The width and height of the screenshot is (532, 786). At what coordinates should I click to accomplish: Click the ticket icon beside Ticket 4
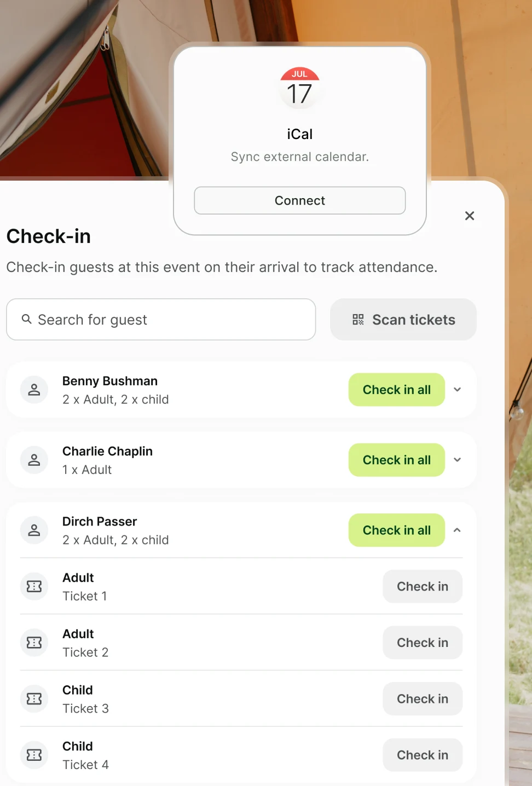pos(34,755)
